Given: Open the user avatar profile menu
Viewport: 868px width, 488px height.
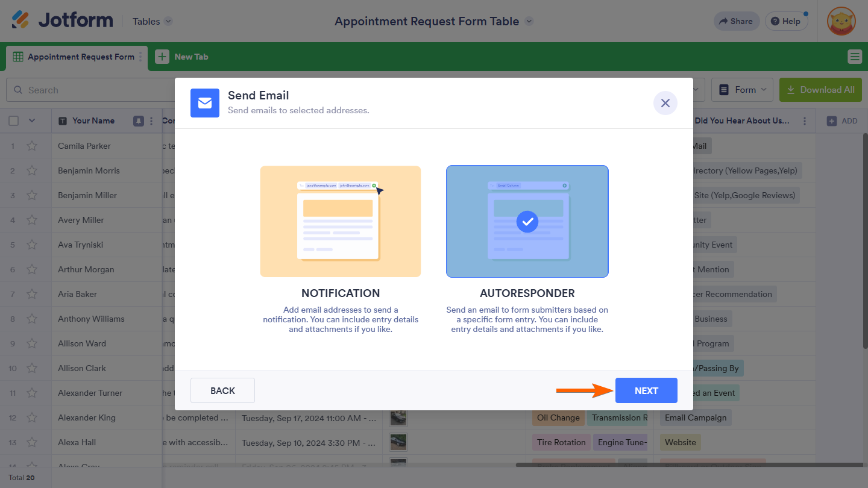Looking at the screenshot, I should [x=841, y=21].
